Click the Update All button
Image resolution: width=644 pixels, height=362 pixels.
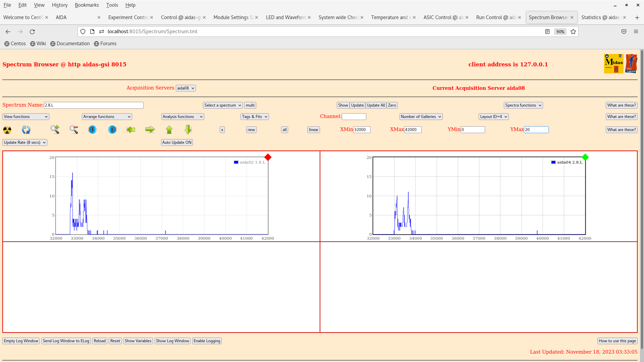click(376, 105)
